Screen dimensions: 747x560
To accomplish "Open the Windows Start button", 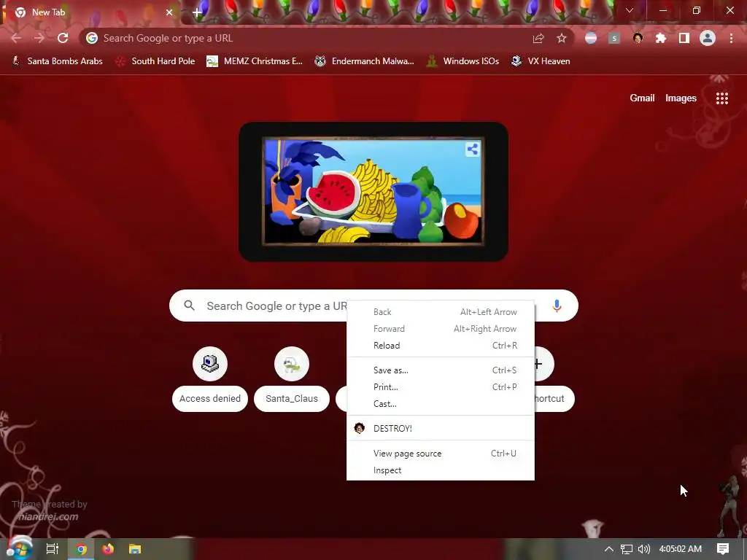I will click(19, 548).
